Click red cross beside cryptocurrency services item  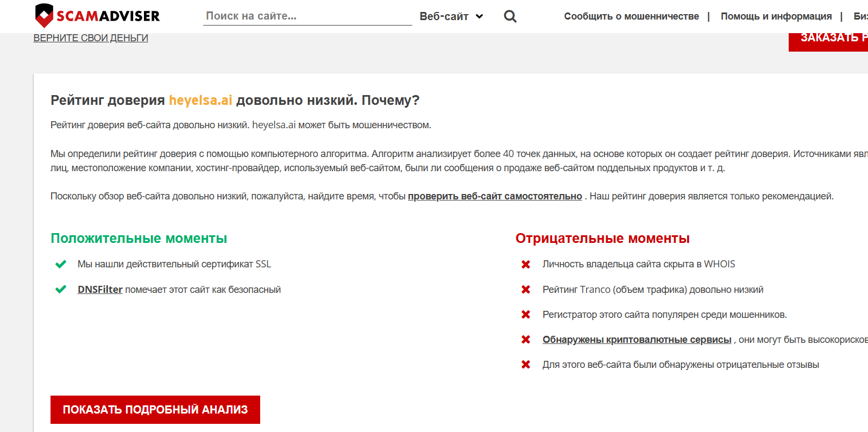[526, 340]
